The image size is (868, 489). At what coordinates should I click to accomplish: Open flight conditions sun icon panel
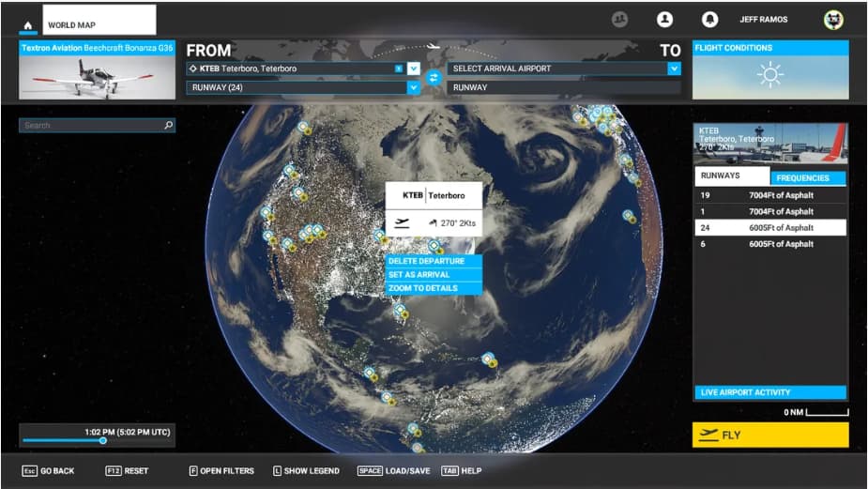[770, 74]
